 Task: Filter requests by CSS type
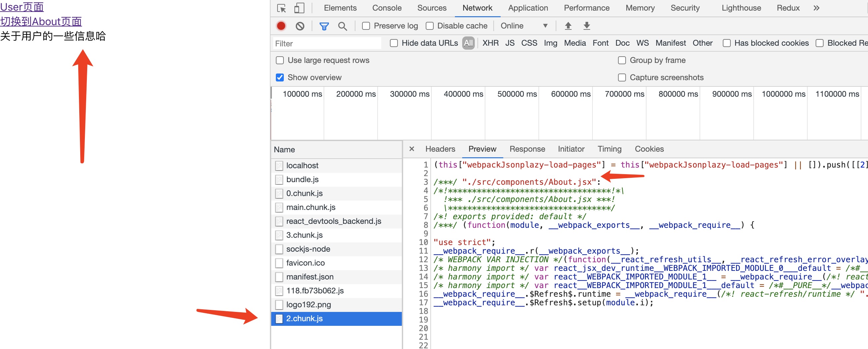pos(529,43)
